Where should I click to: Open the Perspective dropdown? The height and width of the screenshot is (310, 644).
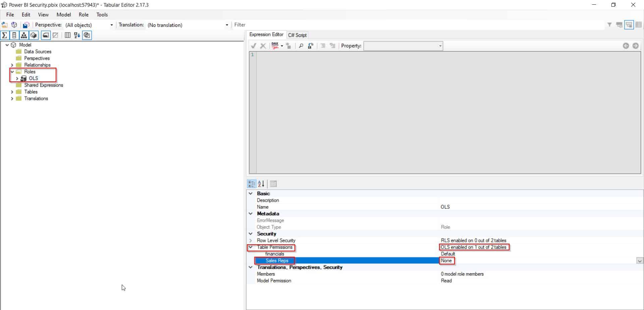111,25
